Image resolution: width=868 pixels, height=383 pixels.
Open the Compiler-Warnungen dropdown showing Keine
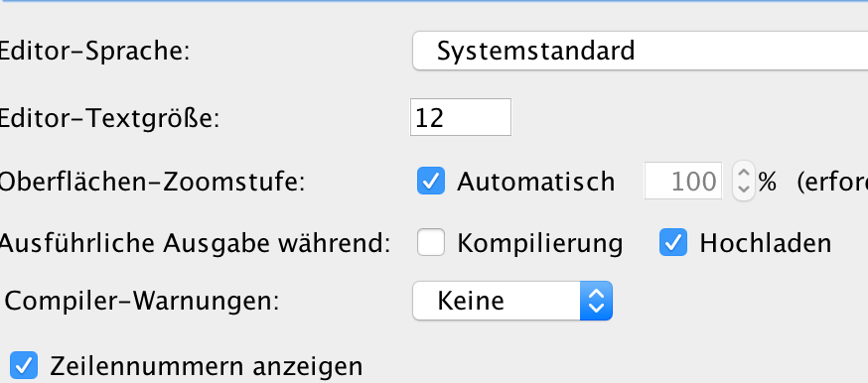click(512, 302)
